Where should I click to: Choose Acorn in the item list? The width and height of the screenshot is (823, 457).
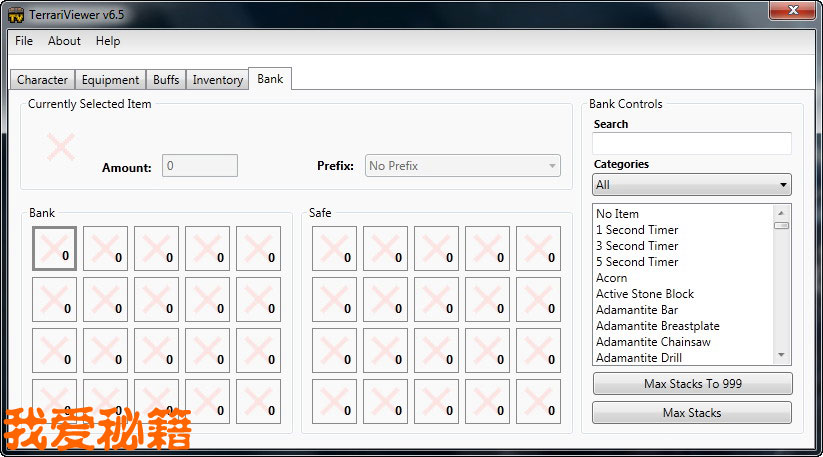coord(612,278)
